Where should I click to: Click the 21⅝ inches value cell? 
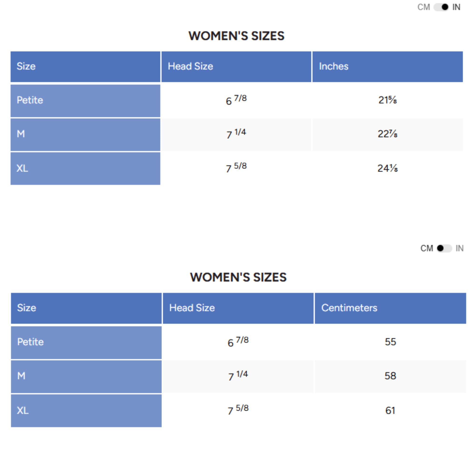click(387, 100)
